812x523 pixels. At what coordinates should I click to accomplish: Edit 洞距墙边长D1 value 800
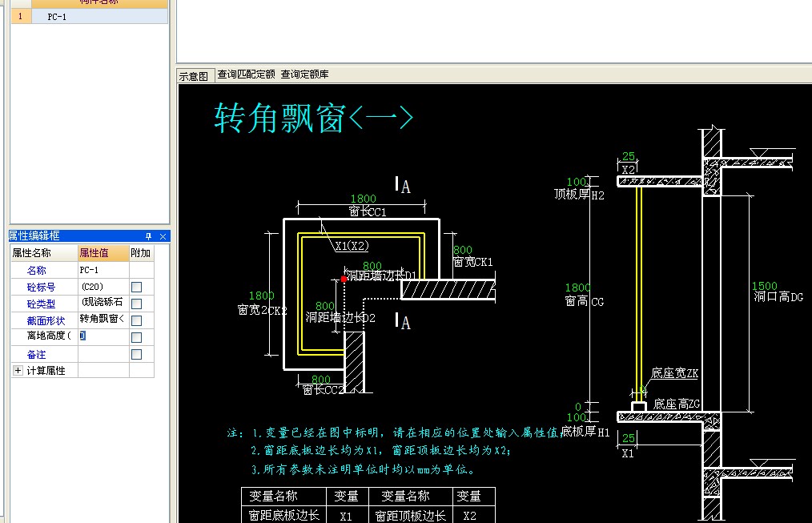point(372,266)
